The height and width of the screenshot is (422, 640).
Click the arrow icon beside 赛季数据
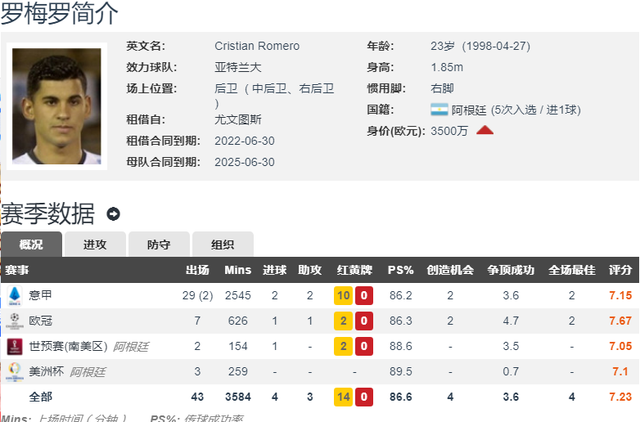(x=113, y=214)
